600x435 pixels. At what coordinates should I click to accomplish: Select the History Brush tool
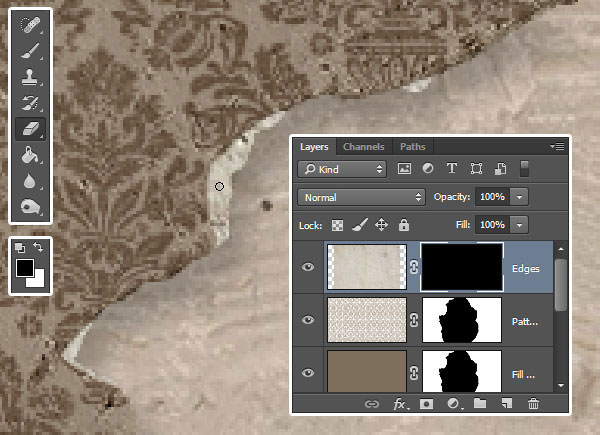click(x=30, y=102)
